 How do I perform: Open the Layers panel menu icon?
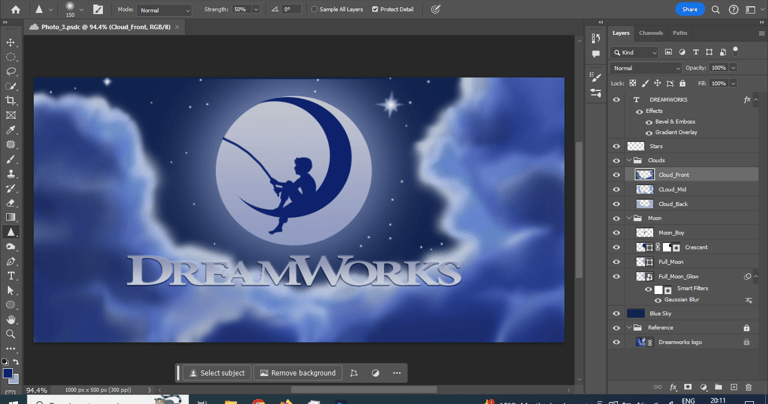coord(761,33)
